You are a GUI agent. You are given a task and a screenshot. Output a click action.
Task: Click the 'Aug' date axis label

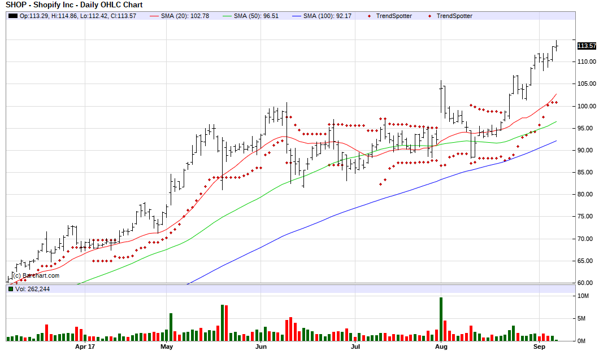click(441, 347)
